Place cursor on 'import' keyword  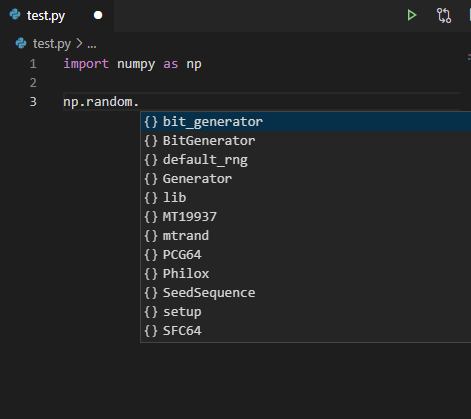86,64
